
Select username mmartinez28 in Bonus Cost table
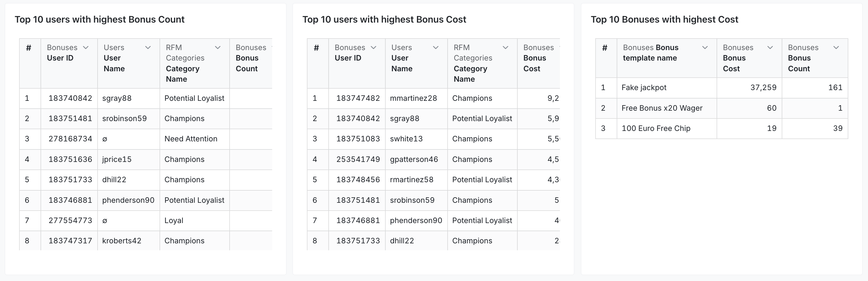(413, 98)
